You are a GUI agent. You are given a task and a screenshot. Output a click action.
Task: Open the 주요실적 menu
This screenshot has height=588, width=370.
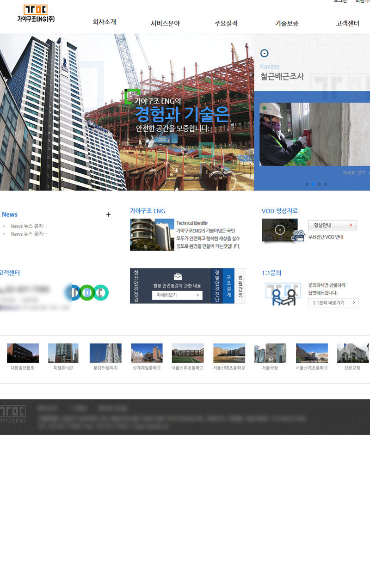point(226,23)
